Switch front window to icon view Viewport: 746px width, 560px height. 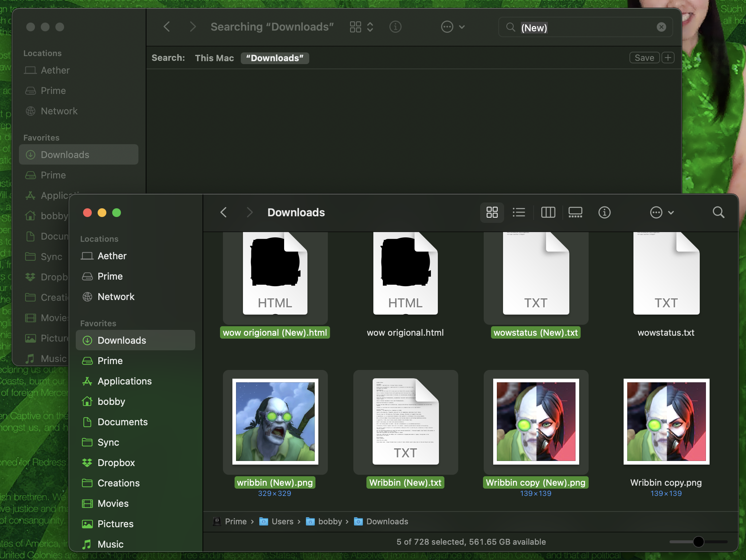click(492, 212)
